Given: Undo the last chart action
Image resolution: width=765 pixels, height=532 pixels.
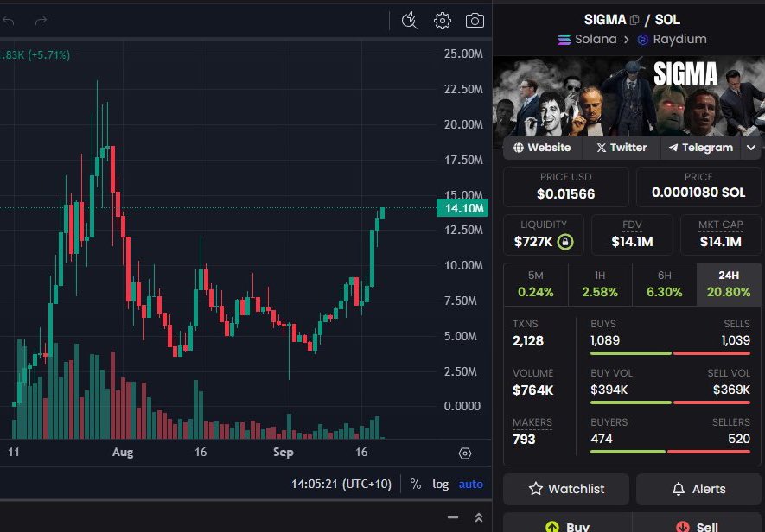Looking at the screenshot, I should tap(9, 21).
